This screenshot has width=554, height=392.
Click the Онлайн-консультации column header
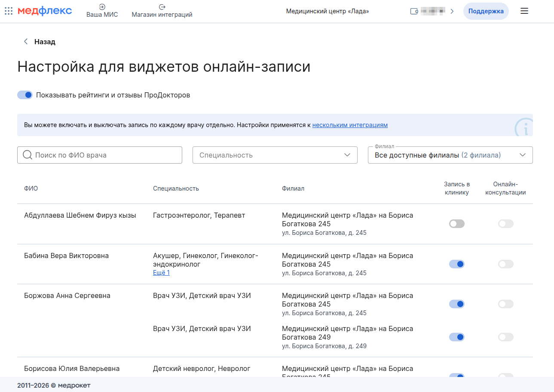tap(506, 188)
